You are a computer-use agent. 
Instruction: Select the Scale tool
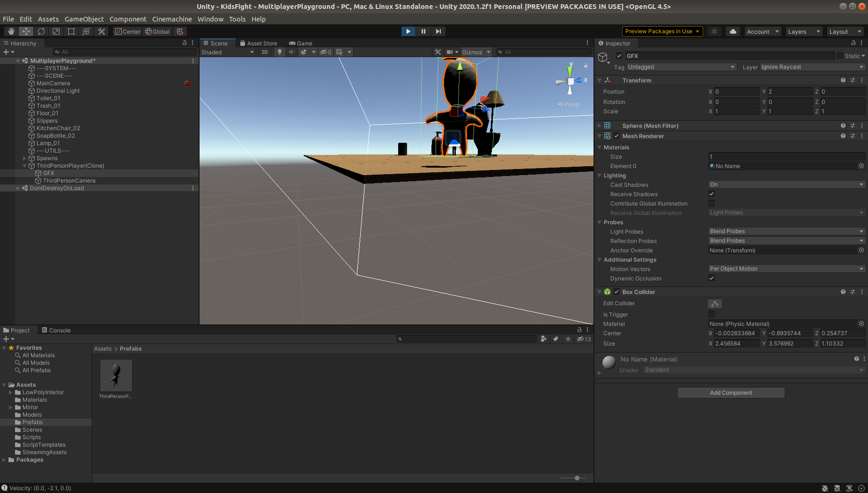[x=56, y=31]
